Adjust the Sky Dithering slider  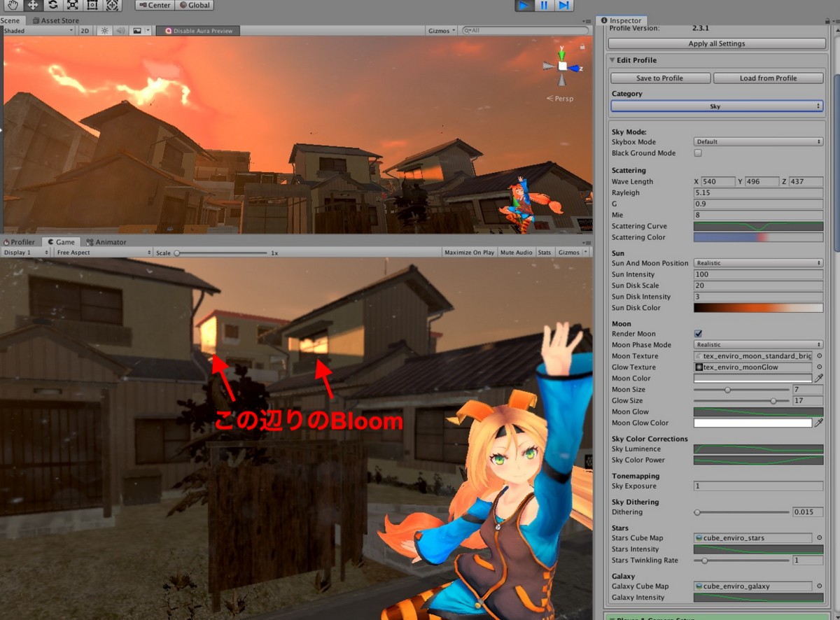(x=741, y=512)
